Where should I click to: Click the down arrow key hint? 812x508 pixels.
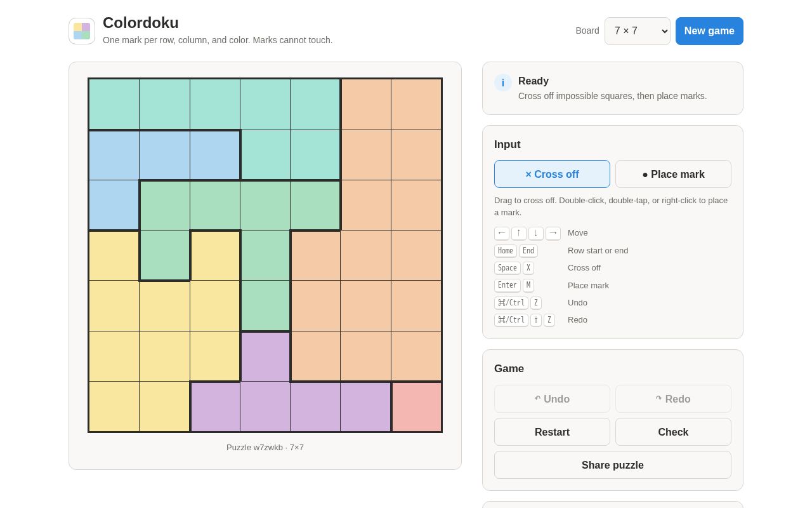coord(536,233)
